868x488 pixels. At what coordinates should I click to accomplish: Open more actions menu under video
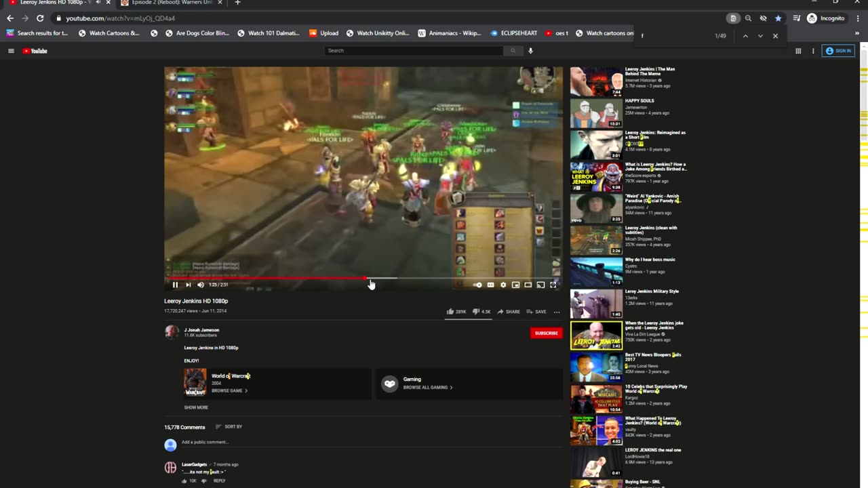557,312
